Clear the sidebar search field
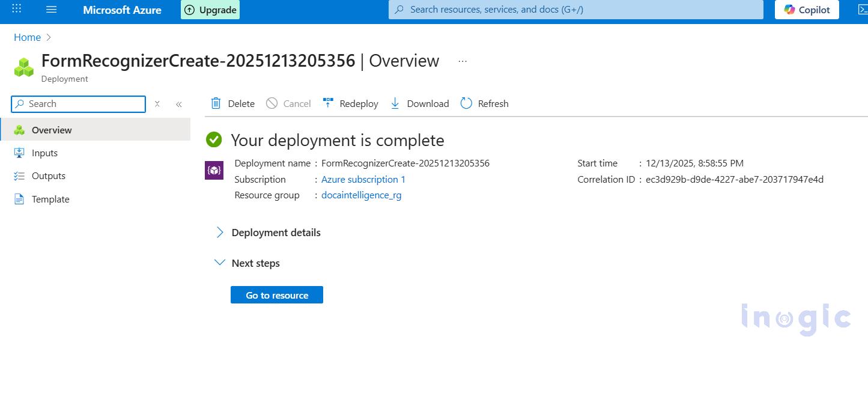868x399 pixels. pyautogui.click(x=157, y=104)
